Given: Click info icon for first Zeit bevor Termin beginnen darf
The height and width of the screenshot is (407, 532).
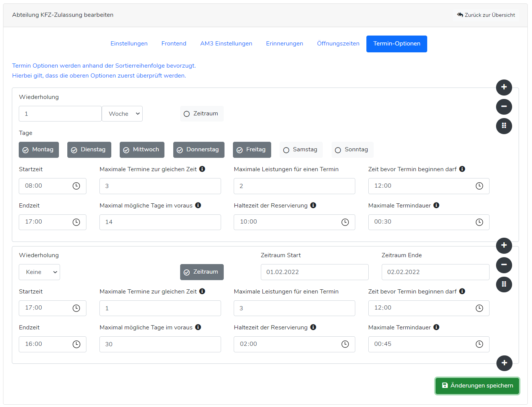Looking at the screenshot, I should point(462,169).
